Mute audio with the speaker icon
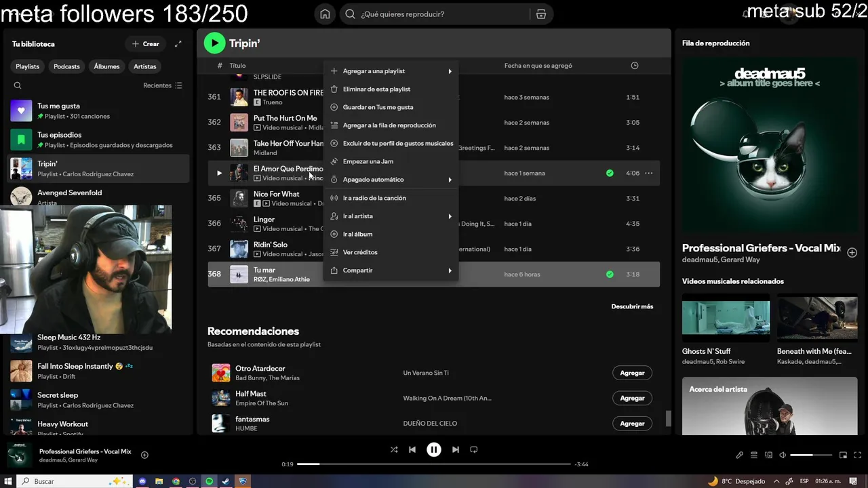 [783, 455]
